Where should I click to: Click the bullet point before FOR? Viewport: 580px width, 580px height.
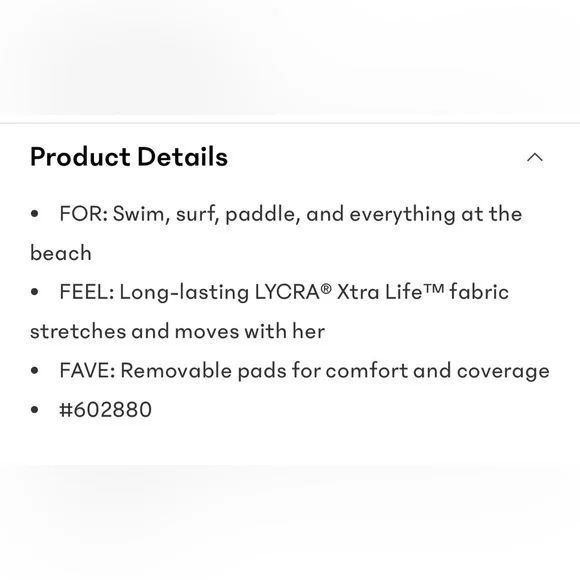point(35,214)
